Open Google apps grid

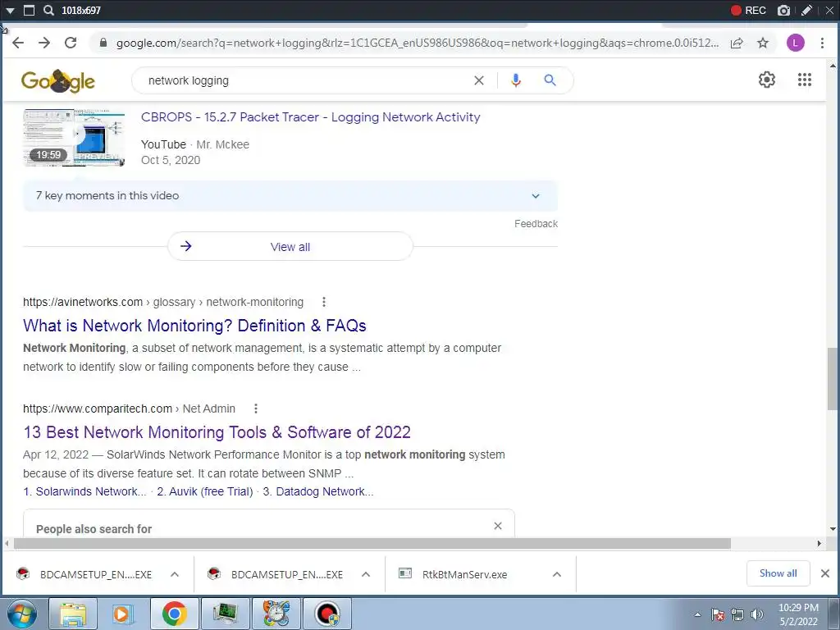click(x=805, y=80)
